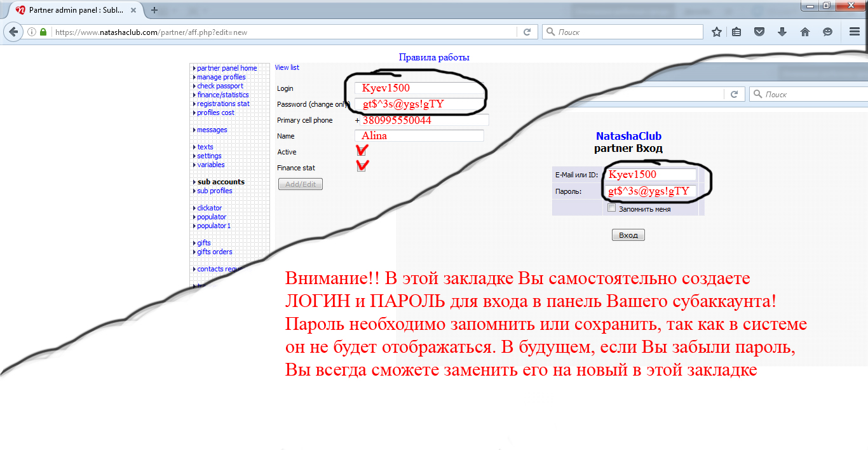Image resolution: width=868 pixels, height=450 pixels.
Task: Open finance/statistics in the sidebar
Action: pyautogui.click(x=223, y=95)
